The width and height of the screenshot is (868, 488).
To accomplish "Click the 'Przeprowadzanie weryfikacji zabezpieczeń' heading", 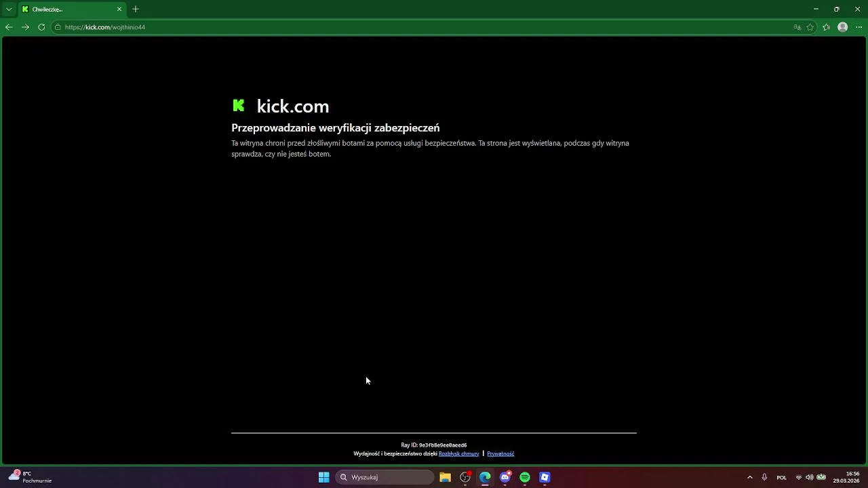I will point(336,127).
